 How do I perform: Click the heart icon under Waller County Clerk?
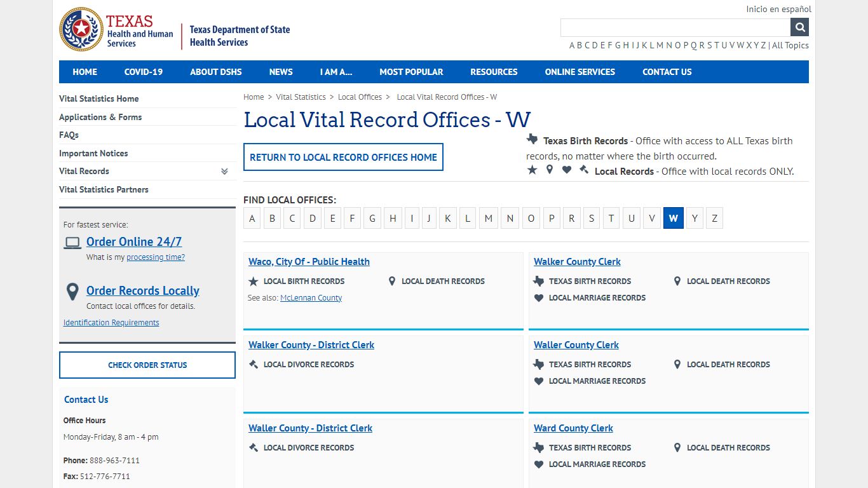pos(539,381)
